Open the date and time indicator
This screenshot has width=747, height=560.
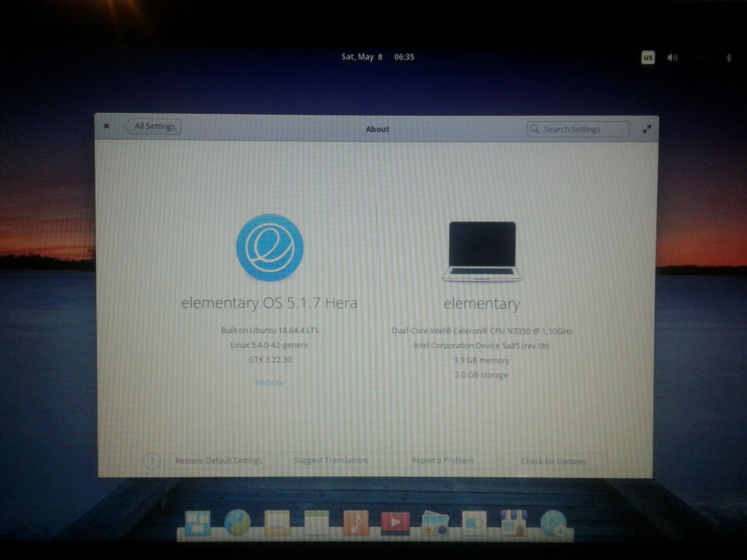[x=378, y=57]
